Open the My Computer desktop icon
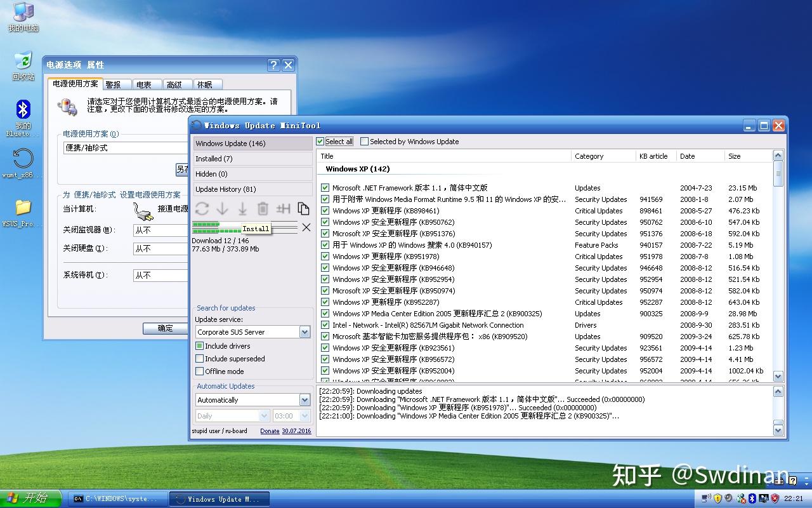This screenshot has height=508, width=812. click(23, 17)
